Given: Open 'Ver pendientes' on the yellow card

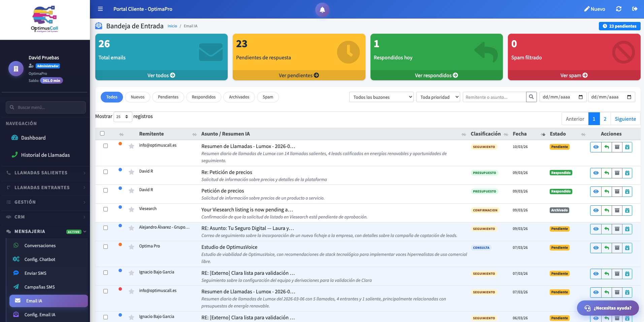Looking at the screenshot, I should 298,75.
